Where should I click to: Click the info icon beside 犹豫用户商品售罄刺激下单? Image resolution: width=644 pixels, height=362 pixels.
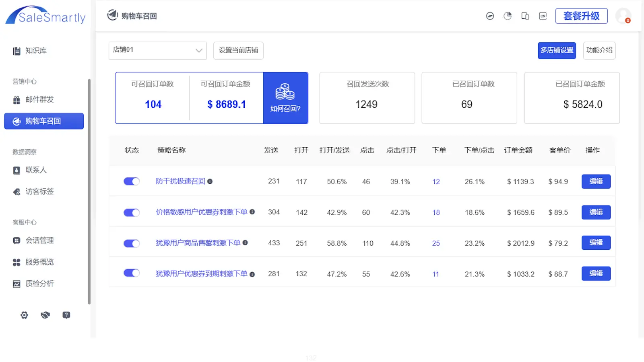click(246, 243)
